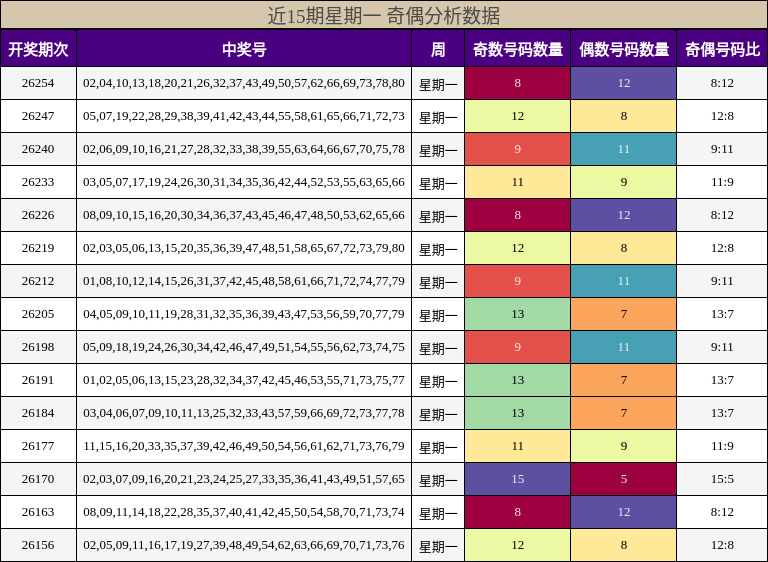
Task: Select issue number 26191
Action: (x=38, y=380)
